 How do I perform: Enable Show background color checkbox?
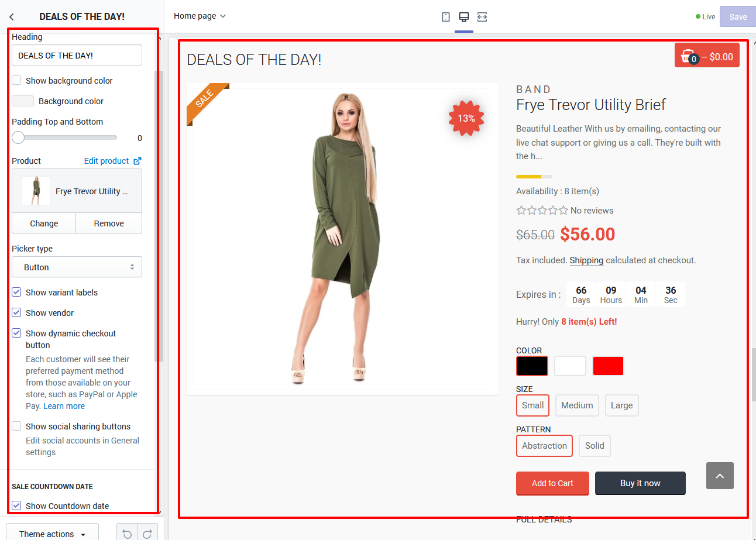(17, 81)
